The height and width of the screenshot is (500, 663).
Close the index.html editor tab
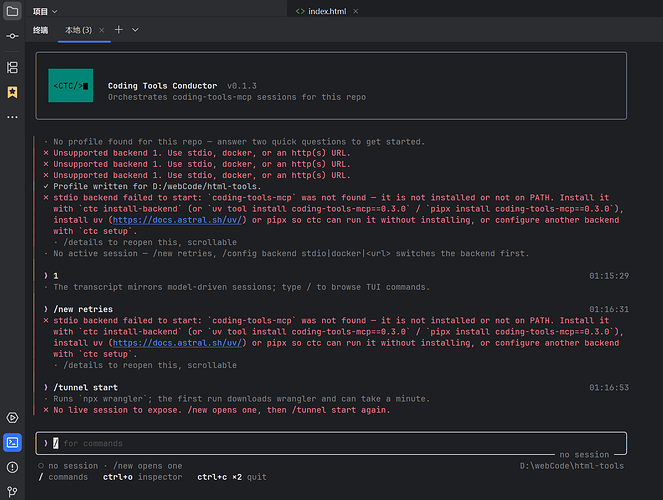[356, 11]
